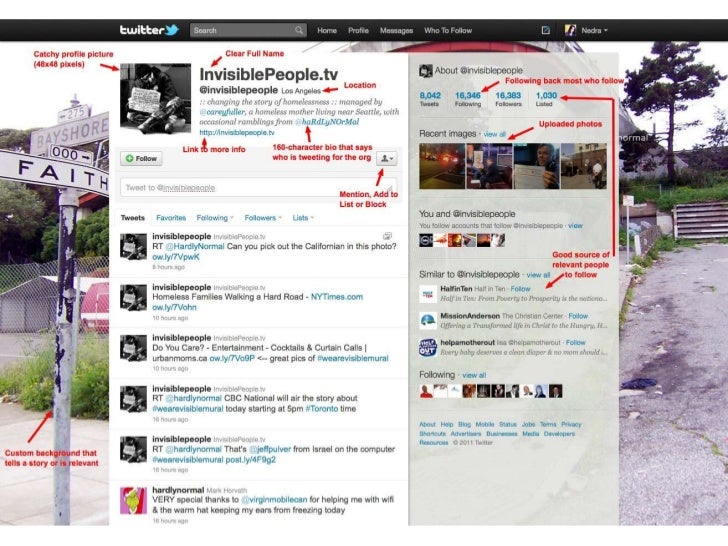Click avatar of the CBC National tweet
The width and height of the screenshot is (728, 546).
[133, 398]
